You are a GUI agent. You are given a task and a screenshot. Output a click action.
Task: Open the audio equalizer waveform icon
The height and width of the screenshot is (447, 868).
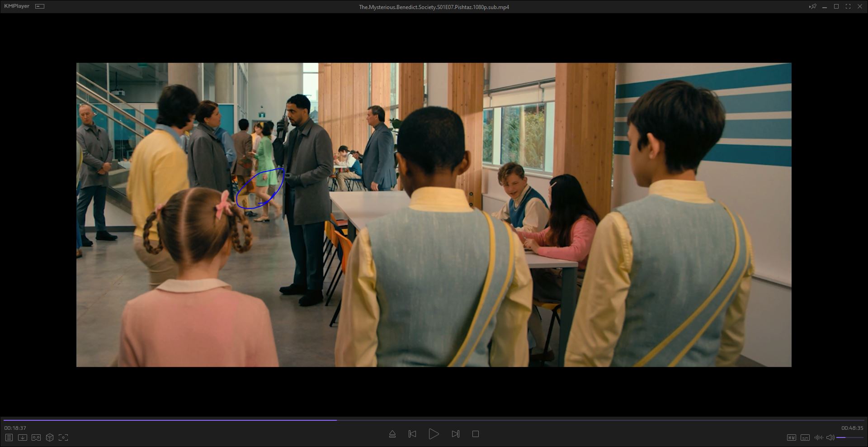point(818,437)
